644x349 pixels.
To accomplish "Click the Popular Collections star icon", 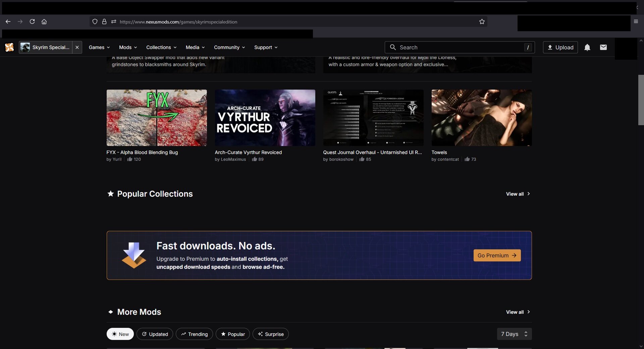I will pyautogui.click(x=110, y=194).
